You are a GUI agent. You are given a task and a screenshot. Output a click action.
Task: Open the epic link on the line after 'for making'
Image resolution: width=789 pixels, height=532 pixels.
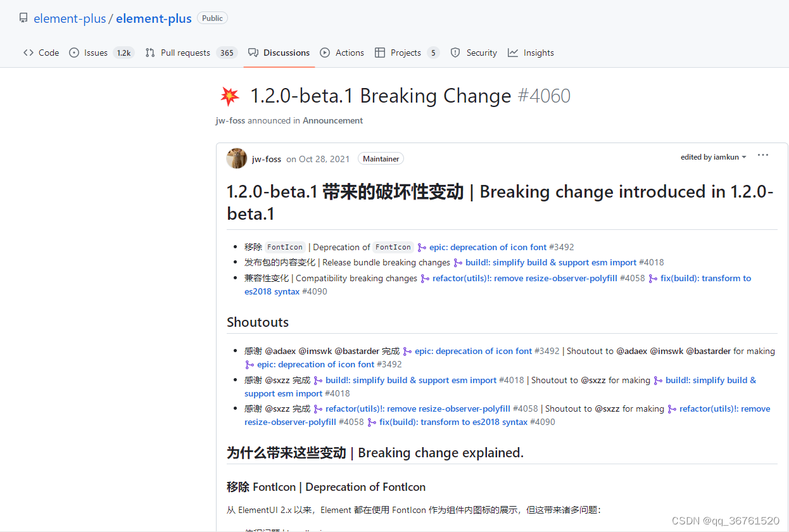pyautogui.click(x=315, y=364)
